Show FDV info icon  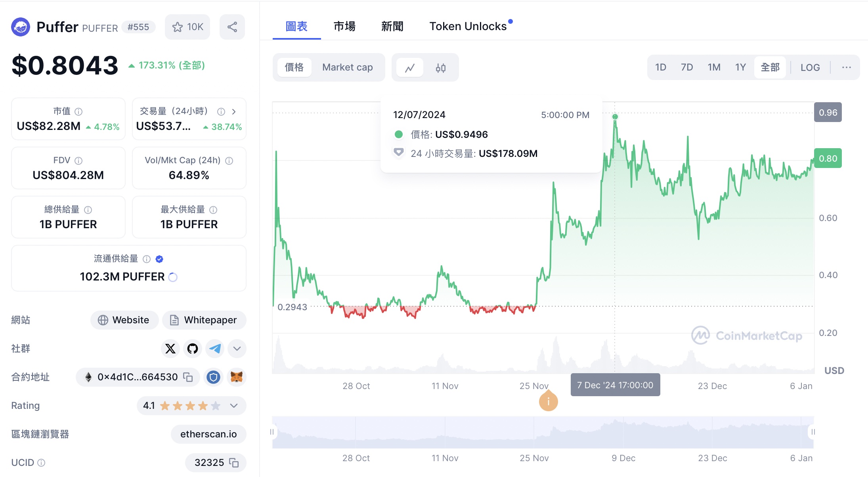coord(78,161)
